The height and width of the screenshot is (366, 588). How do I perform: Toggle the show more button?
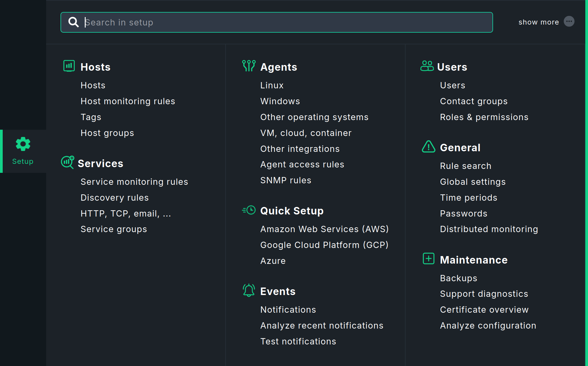[x=569, y=22]
